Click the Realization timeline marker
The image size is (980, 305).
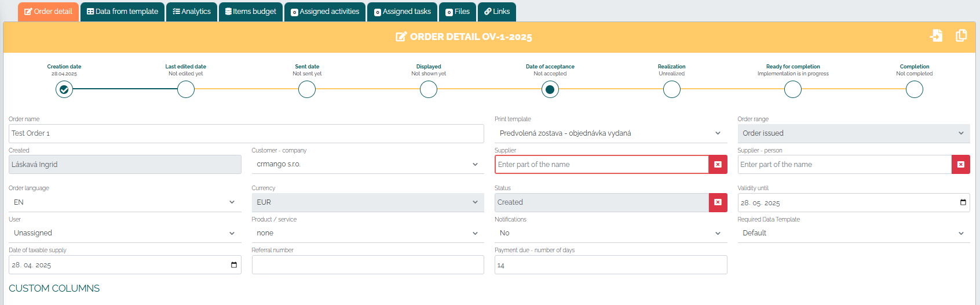pyautogui.click(x=672, y=89)
